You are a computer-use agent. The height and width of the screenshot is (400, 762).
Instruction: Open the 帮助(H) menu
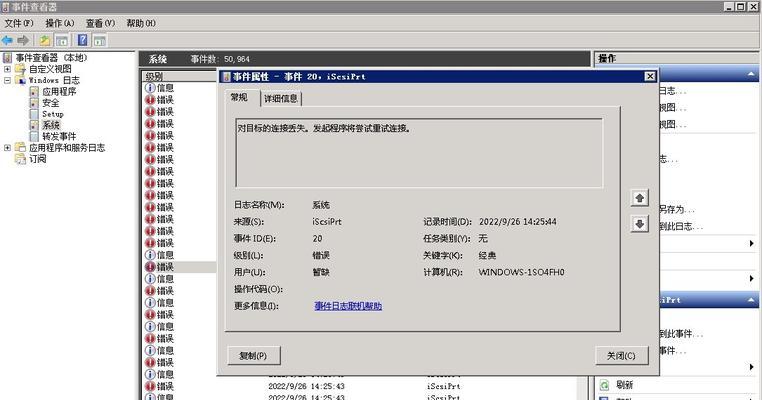tap(141, 23)
